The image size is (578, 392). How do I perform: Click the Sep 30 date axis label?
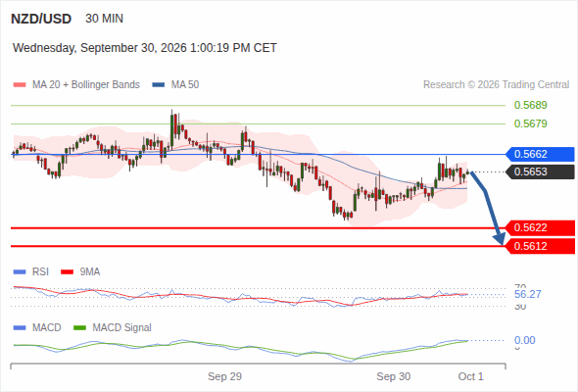[393, 376]
